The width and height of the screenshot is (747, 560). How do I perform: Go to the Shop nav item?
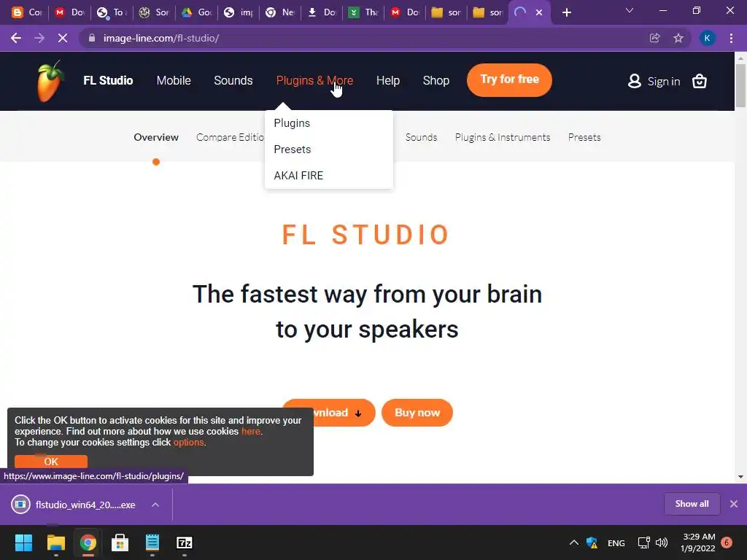436,80
